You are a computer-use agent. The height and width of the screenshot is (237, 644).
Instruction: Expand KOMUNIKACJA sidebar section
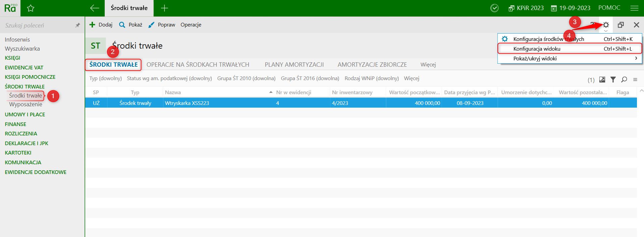coord(23,162)
